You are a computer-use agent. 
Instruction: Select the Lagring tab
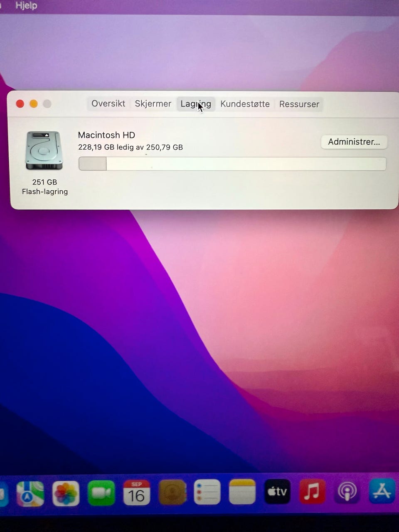(196, 104)
